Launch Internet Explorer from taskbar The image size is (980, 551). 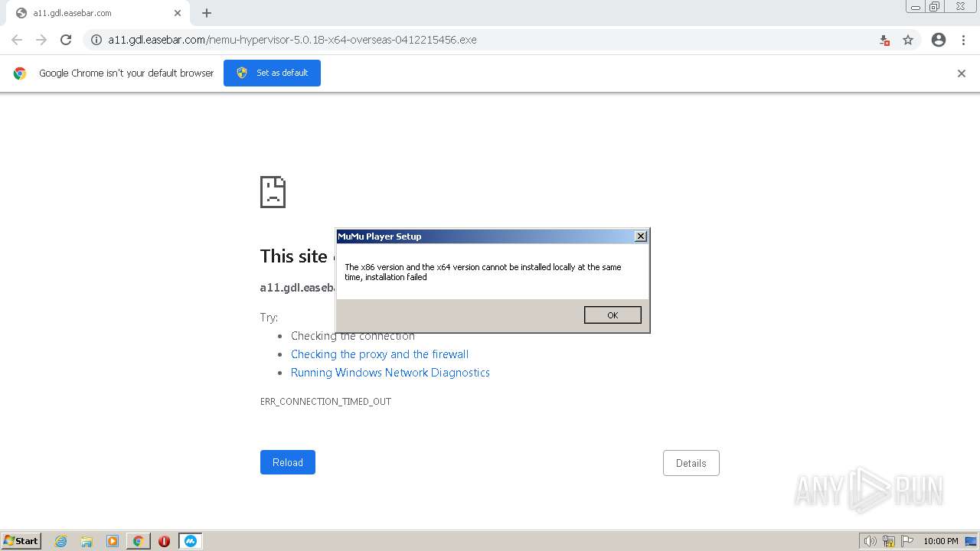[60, 541]
